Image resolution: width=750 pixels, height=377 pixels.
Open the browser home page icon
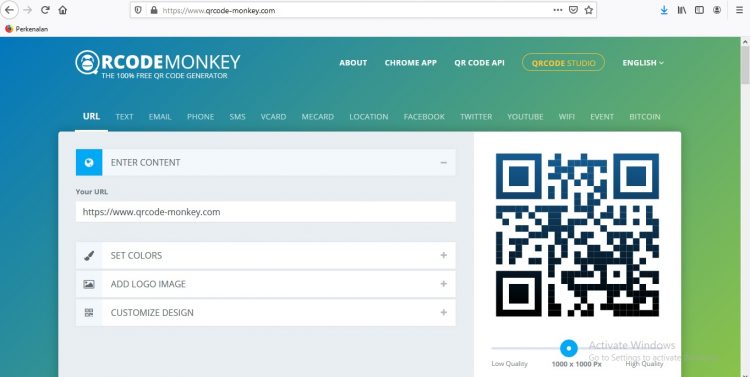click(63, 10)
